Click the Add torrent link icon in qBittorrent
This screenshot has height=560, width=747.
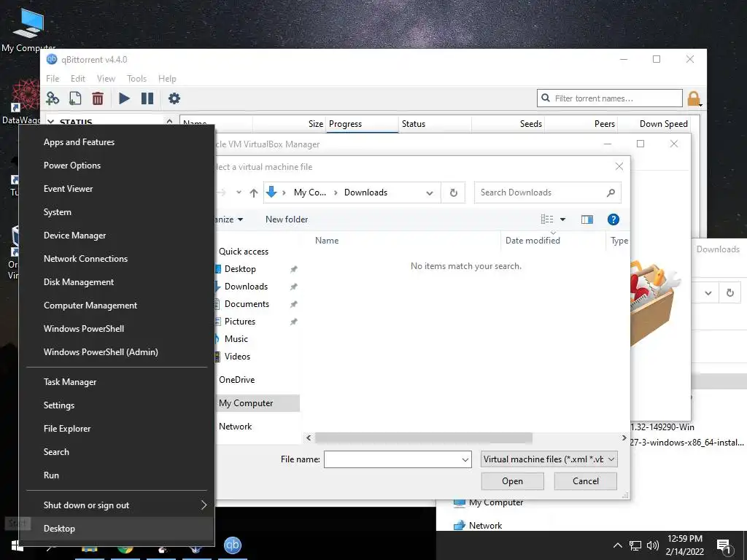click(x=53, y=98)
